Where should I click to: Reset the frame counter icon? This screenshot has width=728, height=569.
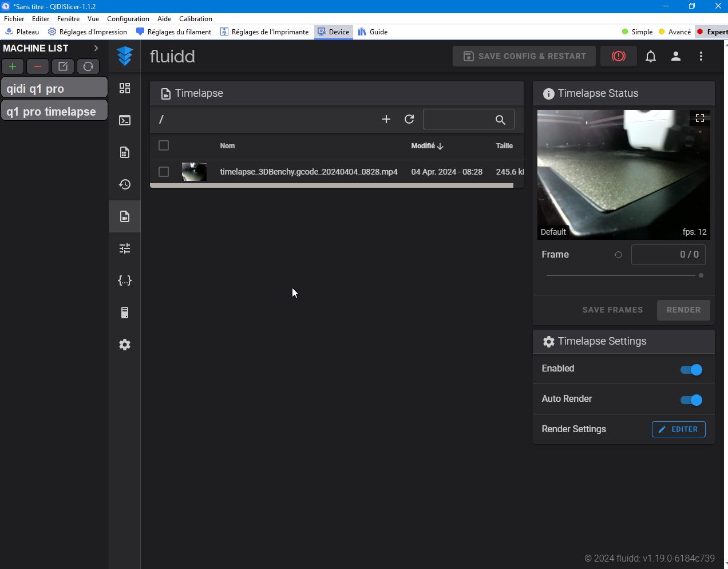coord(618,255)
